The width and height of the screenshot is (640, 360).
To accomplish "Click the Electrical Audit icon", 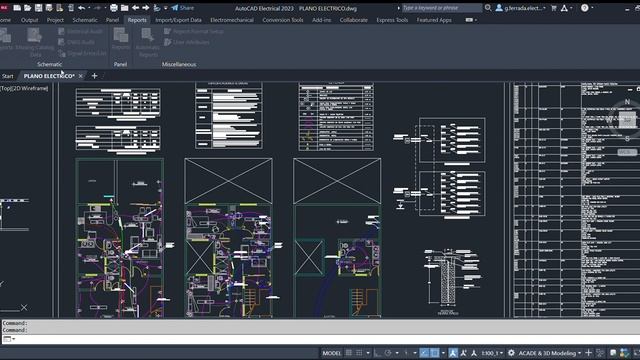I will pyautogui.click(x=61, y=31).
